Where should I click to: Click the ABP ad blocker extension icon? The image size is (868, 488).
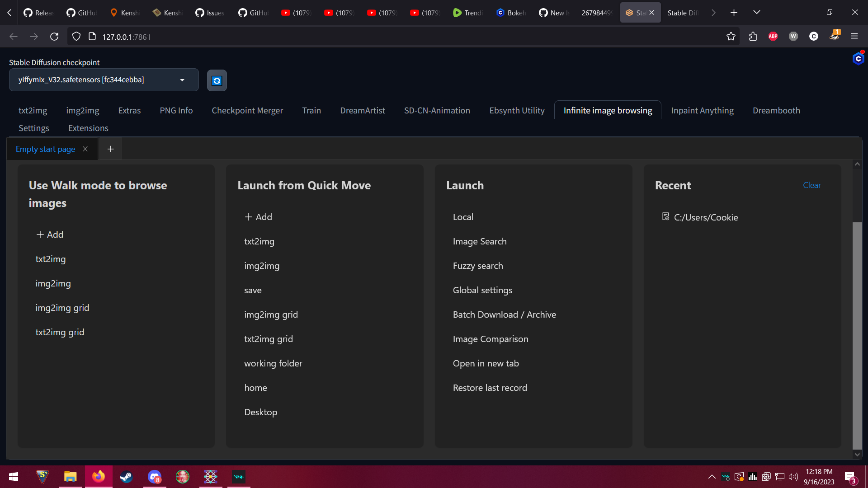[x=773, y=36]
